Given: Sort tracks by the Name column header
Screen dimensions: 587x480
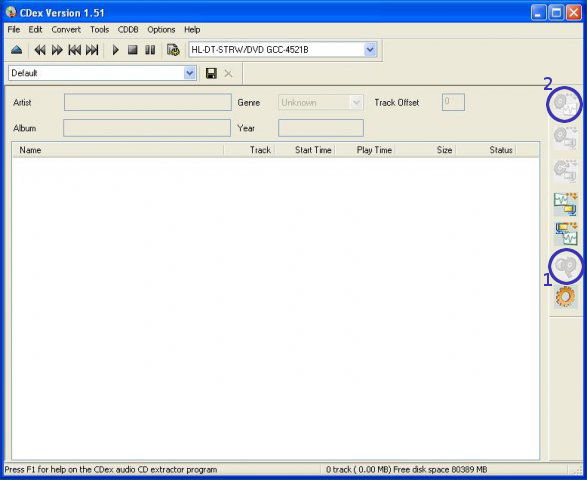Looking at the screenshot, I should 118,150.
